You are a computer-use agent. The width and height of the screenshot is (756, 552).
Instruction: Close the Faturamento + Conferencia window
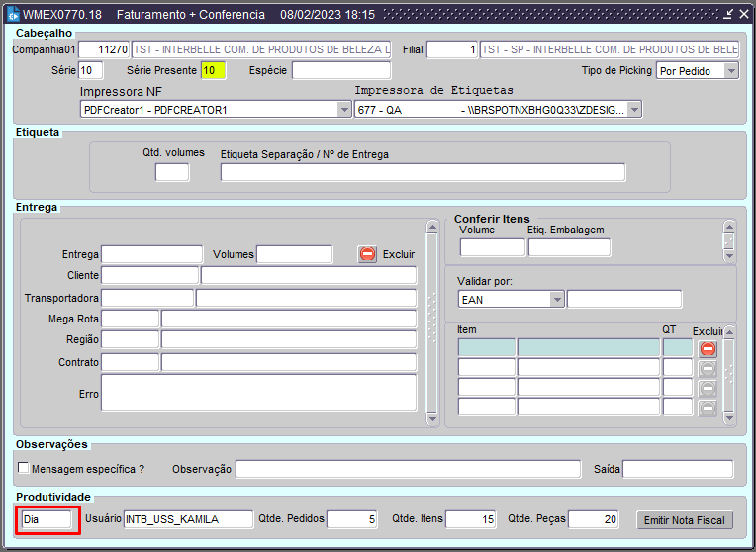[x=743, y=14]
